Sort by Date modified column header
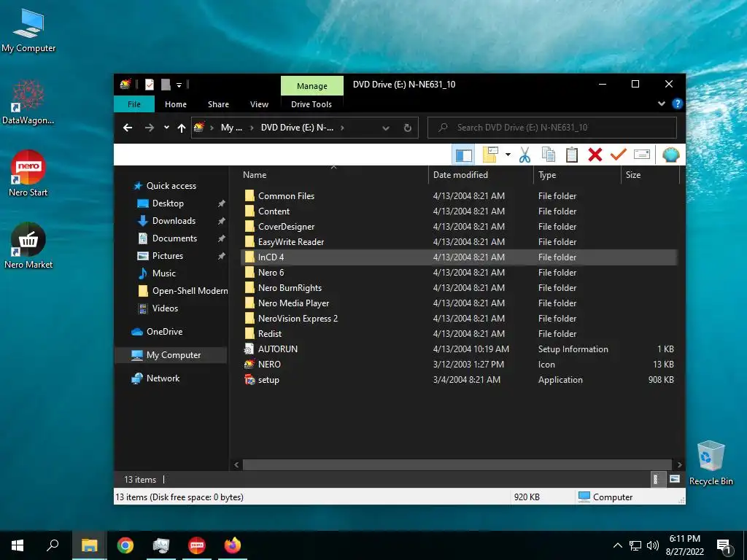747x560 pixels. [481, 175]
